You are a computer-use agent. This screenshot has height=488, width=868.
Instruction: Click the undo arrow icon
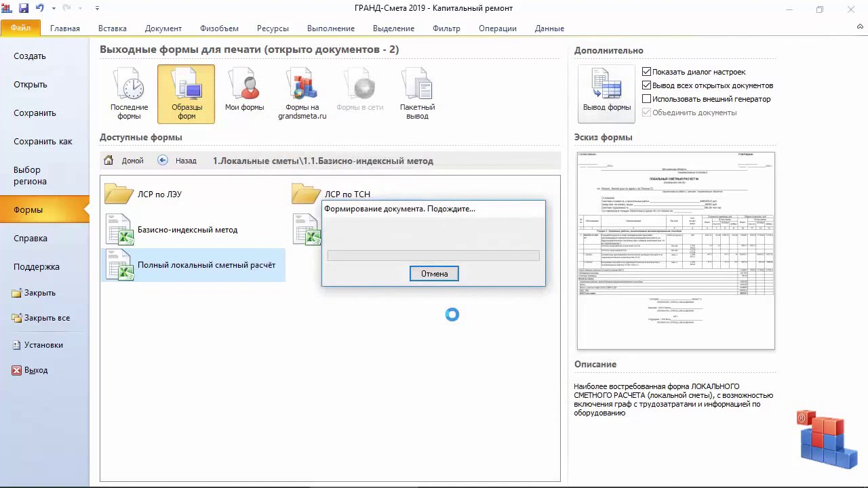point(40,9)
